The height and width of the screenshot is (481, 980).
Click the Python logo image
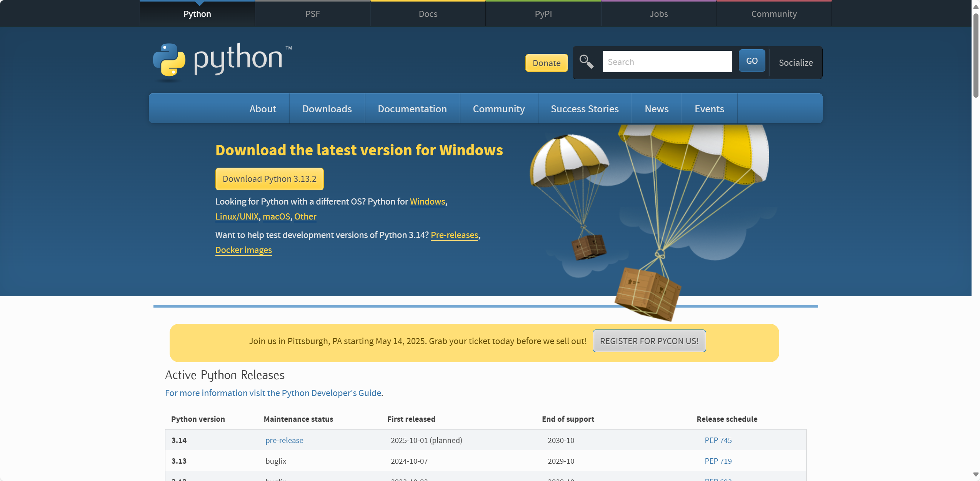[x=222, y=61]
